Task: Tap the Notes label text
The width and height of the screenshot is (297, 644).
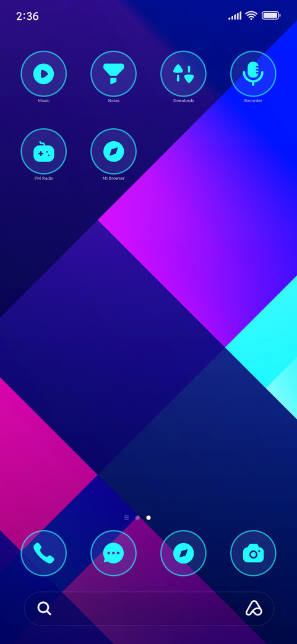Action: point(114,100)
